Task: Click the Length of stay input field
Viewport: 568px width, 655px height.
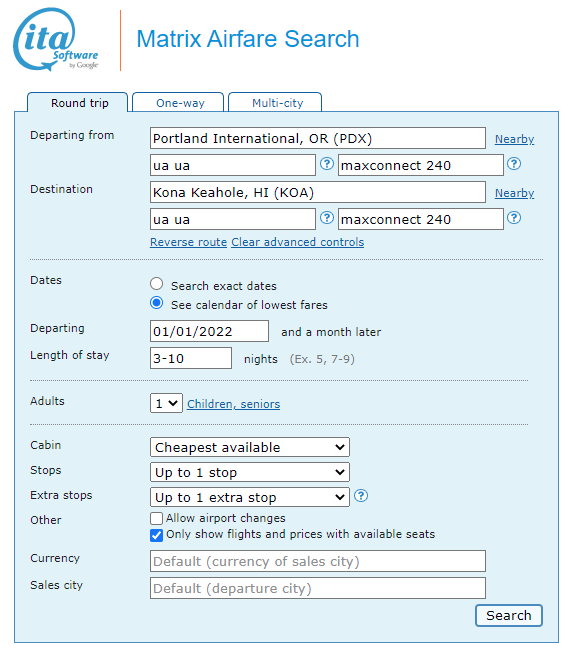Action: [191, 358]
